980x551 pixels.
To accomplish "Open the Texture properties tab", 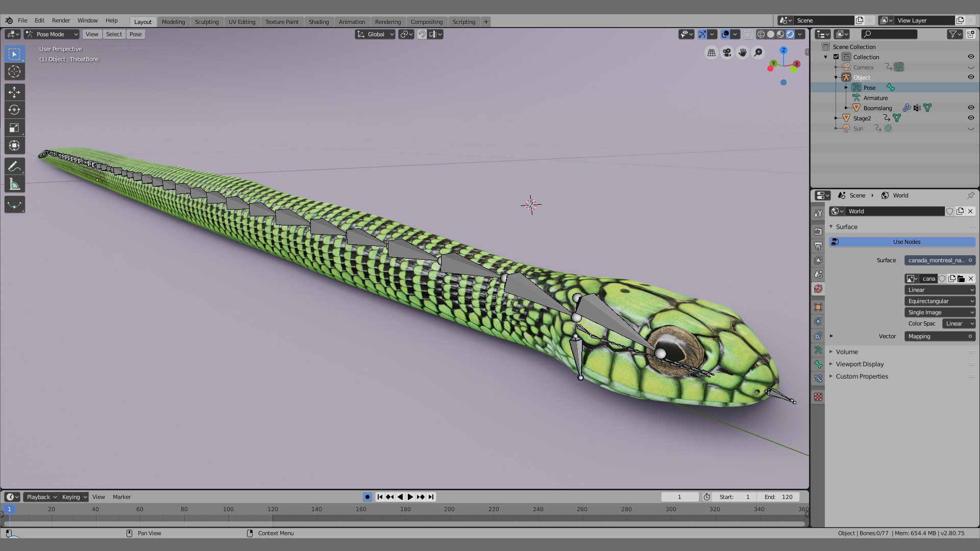I will tap(818, 396).
